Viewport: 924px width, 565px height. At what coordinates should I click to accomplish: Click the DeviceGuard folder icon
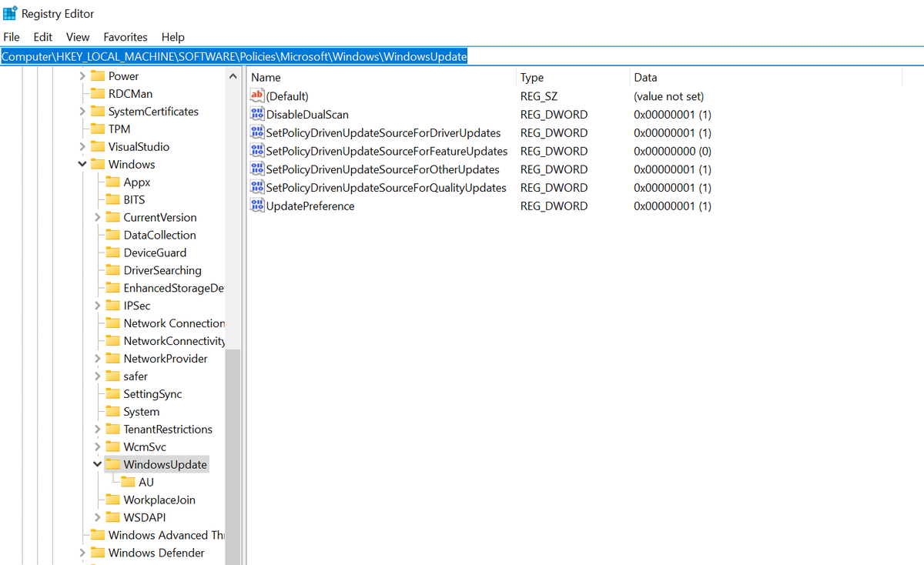(x=112, y=253)
